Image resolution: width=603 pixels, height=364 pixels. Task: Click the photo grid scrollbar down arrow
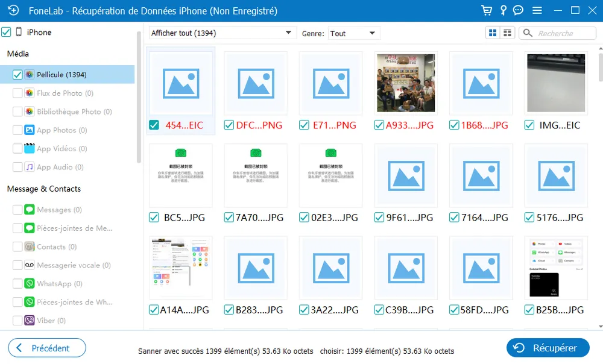tap(601, 327)
